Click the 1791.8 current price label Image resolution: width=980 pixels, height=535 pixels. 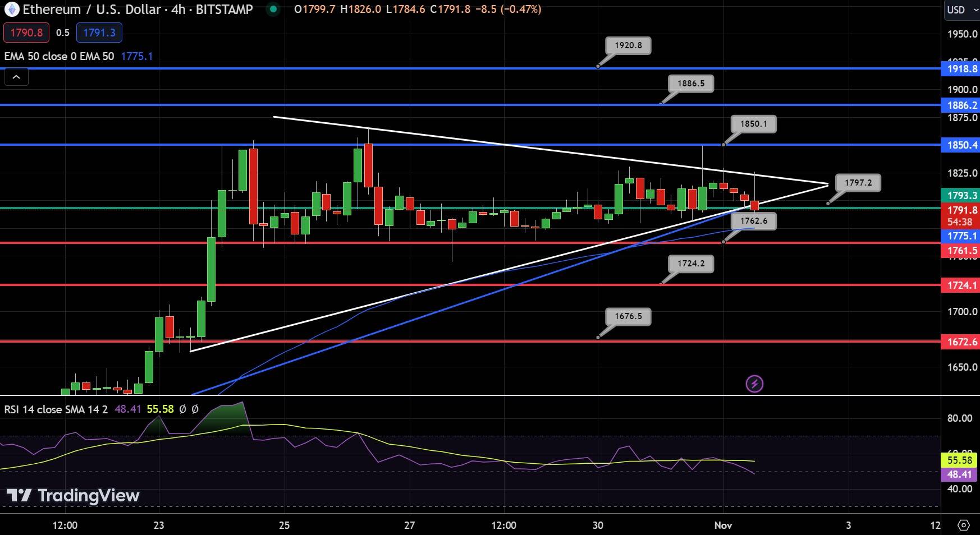(960, 210)
